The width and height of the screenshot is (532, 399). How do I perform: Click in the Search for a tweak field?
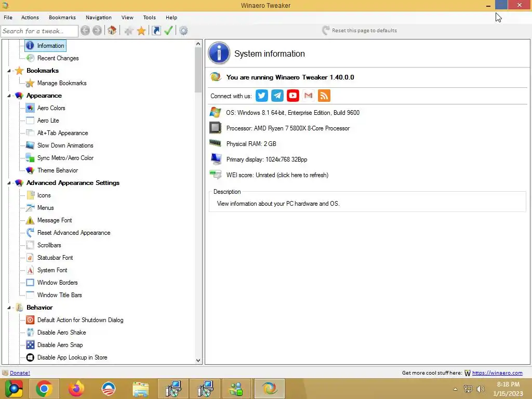point(39,31)
